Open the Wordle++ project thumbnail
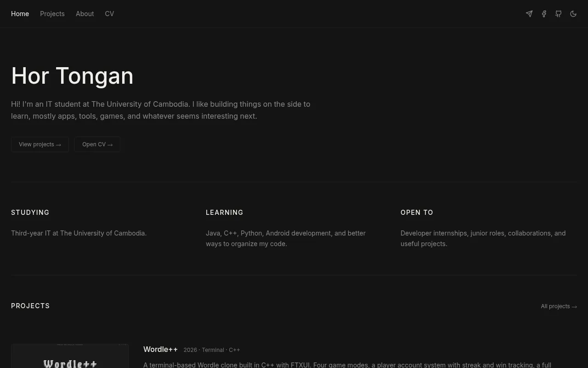The image size is (588, 368). [70, 356]
